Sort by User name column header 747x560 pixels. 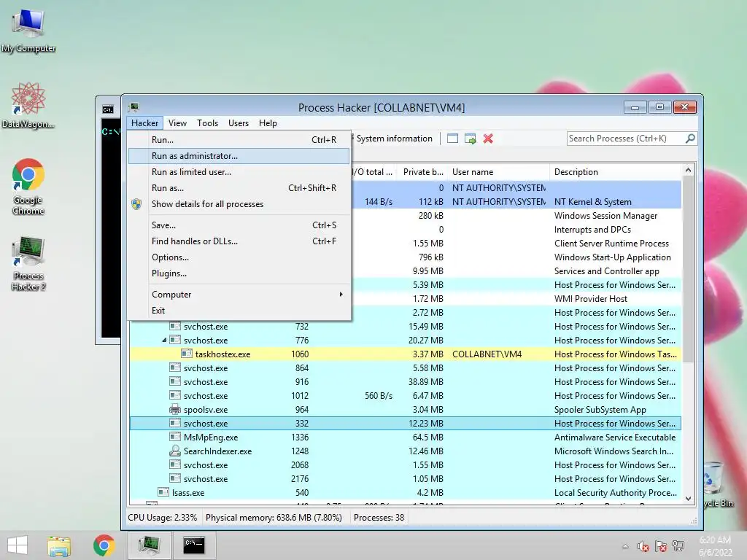499,172
